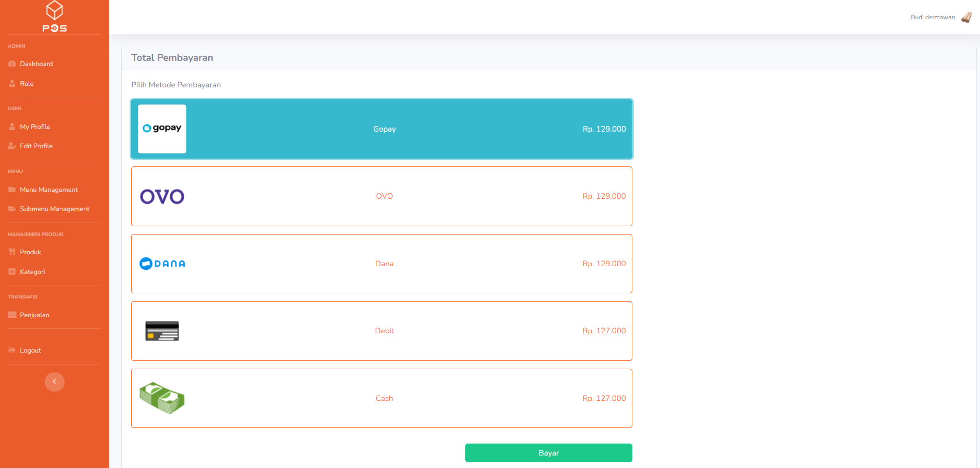
Task: Open the Edit Profile link
Action: 36,146
